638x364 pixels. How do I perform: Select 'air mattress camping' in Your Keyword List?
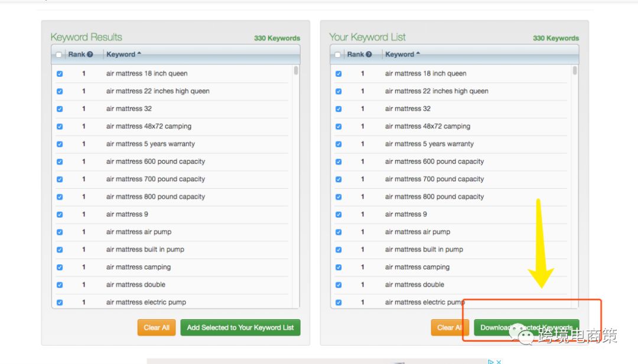click(x=338, y=267)
